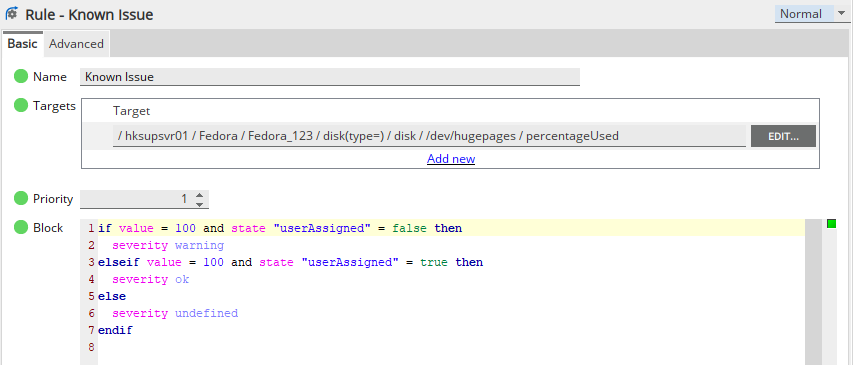This screenshot has width=853, height=365.
Task: Click the 'else' keyword on line 5
Action: pos(112,296)
